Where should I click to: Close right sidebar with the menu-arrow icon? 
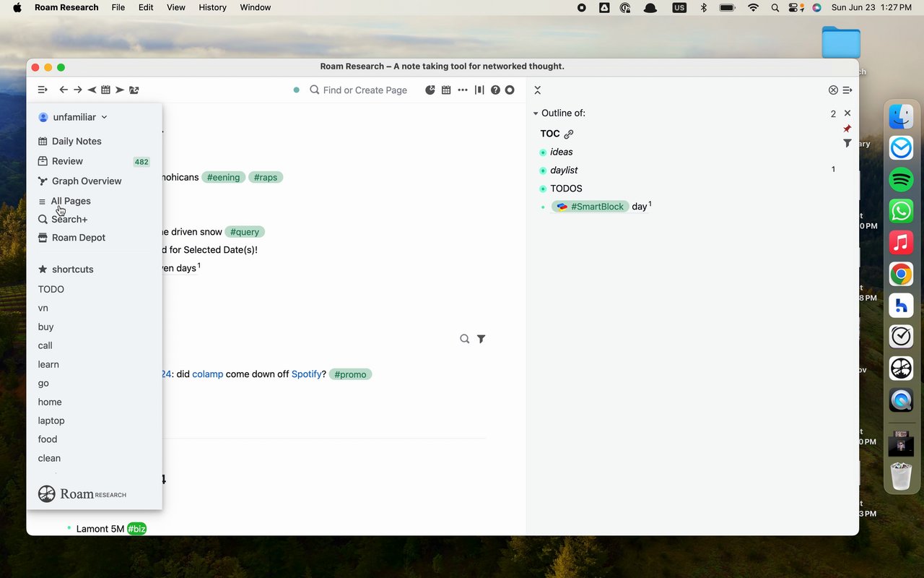point(847,90)
